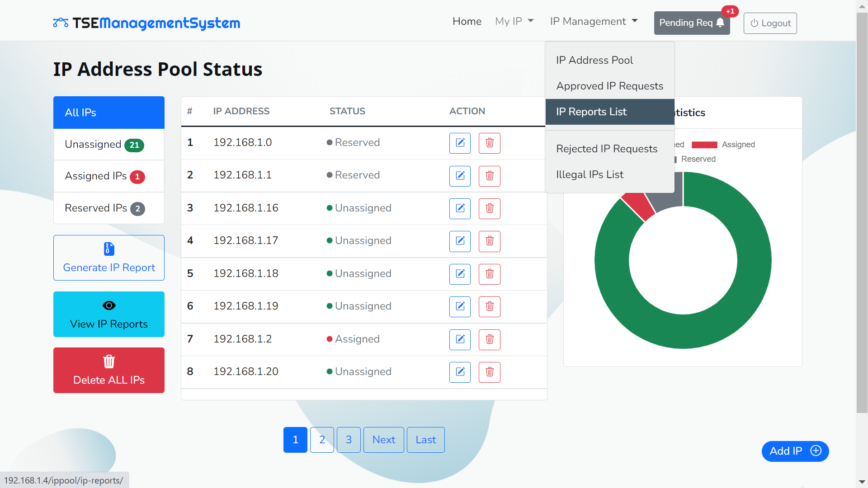Select Illegal IPs List from menu

click(x=590, y=174)
